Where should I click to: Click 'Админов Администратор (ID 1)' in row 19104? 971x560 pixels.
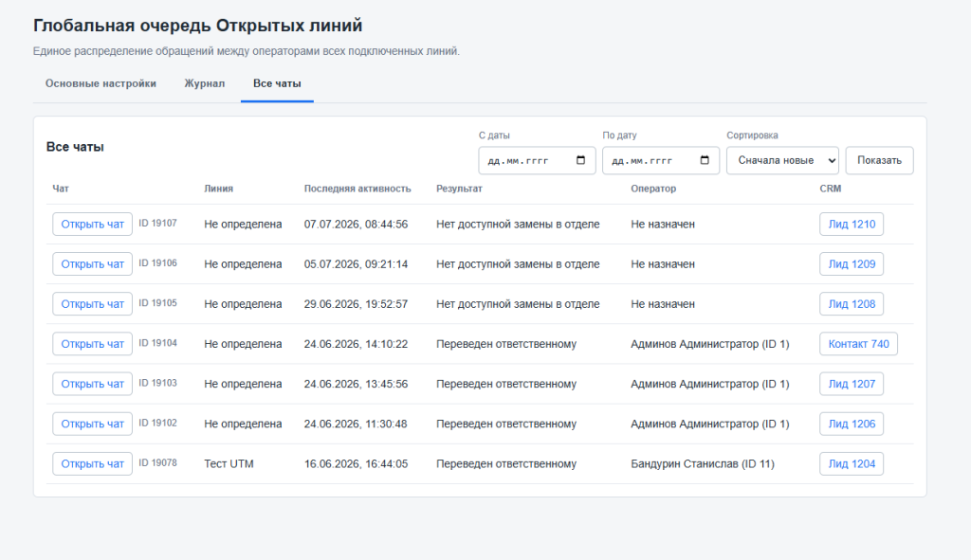tap(710, 344)
